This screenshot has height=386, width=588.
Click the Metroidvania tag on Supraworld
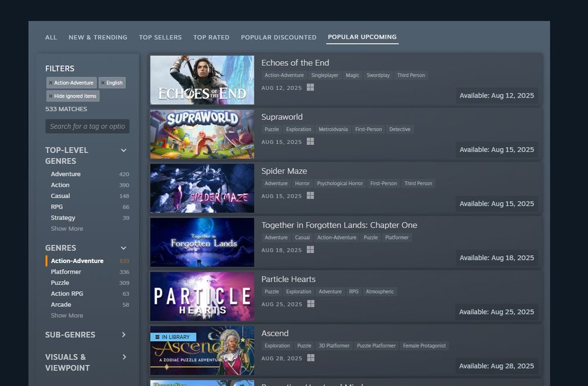tap(333, 129)
